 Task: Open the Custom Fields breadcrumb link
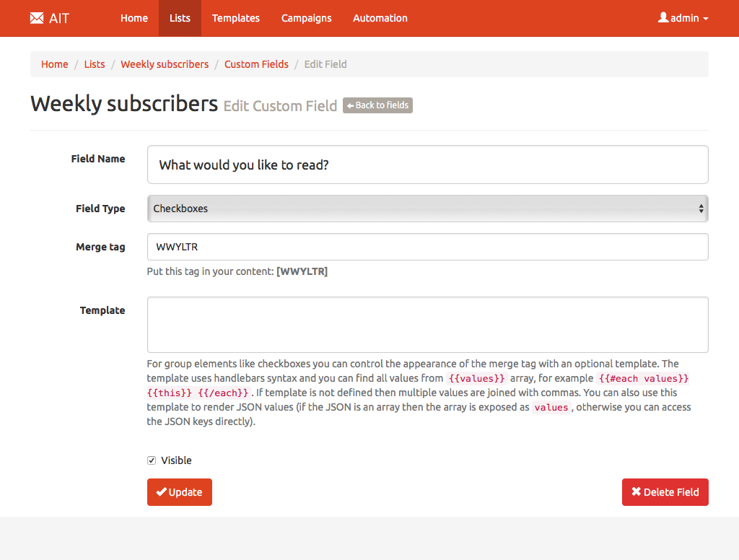pos(256,64)
